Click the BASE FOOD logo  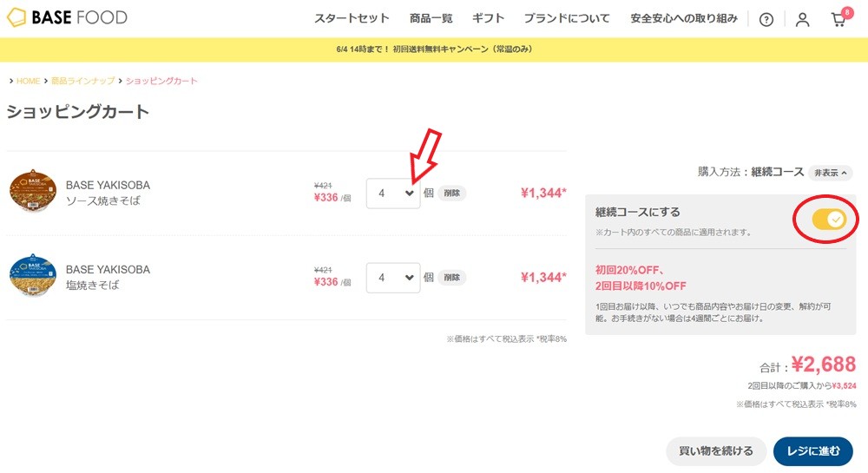point(67,17)
